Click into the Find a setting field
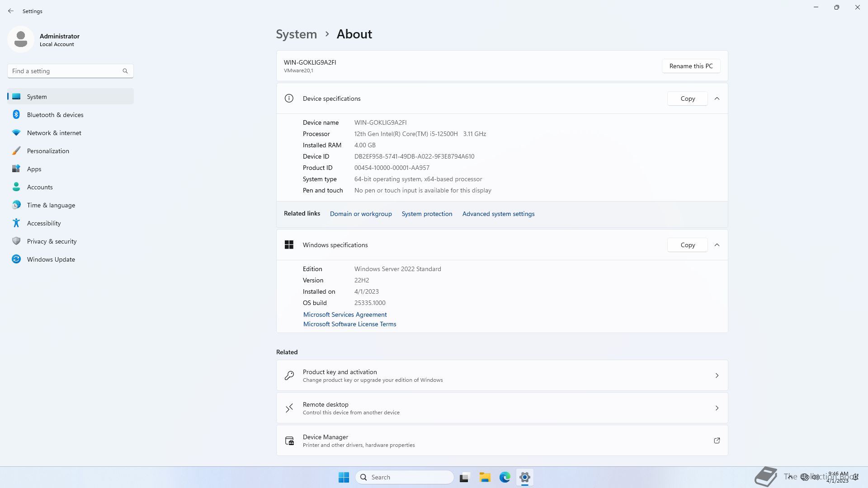Screen dimensions: 868x488 (x=71, y=71)
